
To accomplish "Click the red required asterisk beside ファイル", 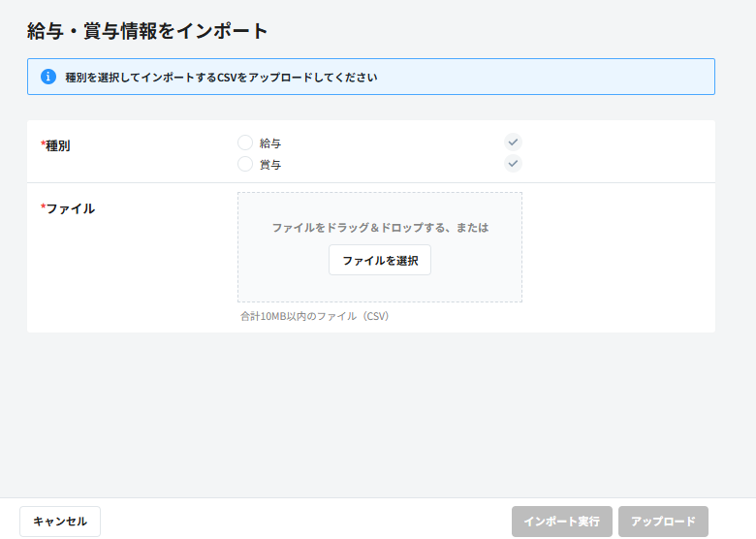I will 43,207.
